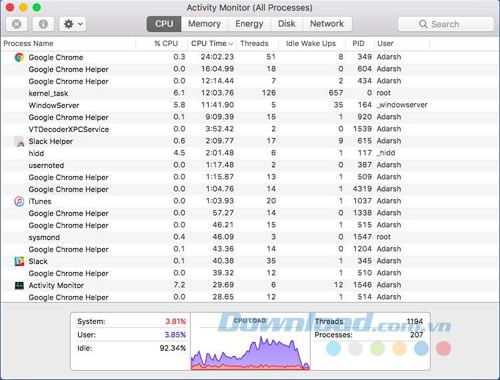The image size is (500, 380).
Task: Sort by the % CPU column header
Action: (166, 44)
